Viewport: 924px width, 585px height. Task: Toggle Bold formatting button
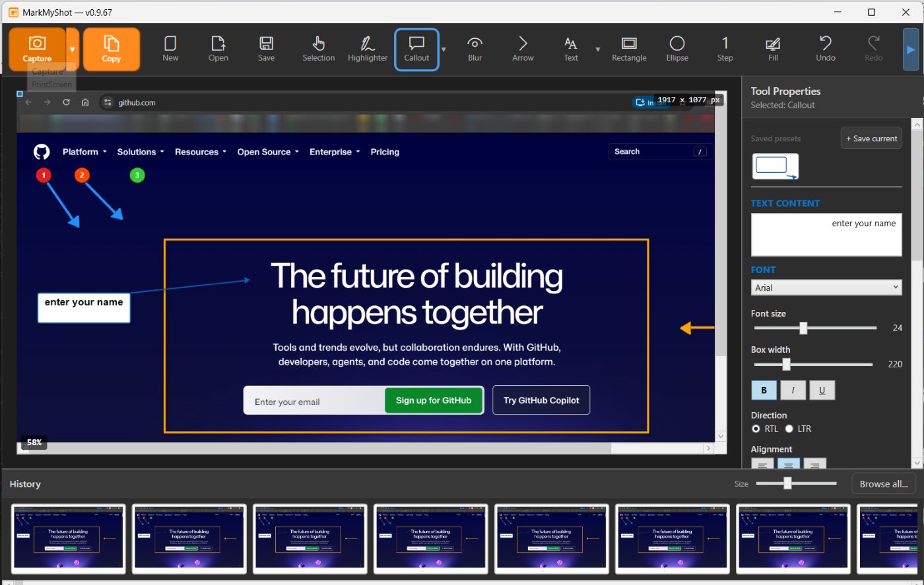(x=764, y=390)
